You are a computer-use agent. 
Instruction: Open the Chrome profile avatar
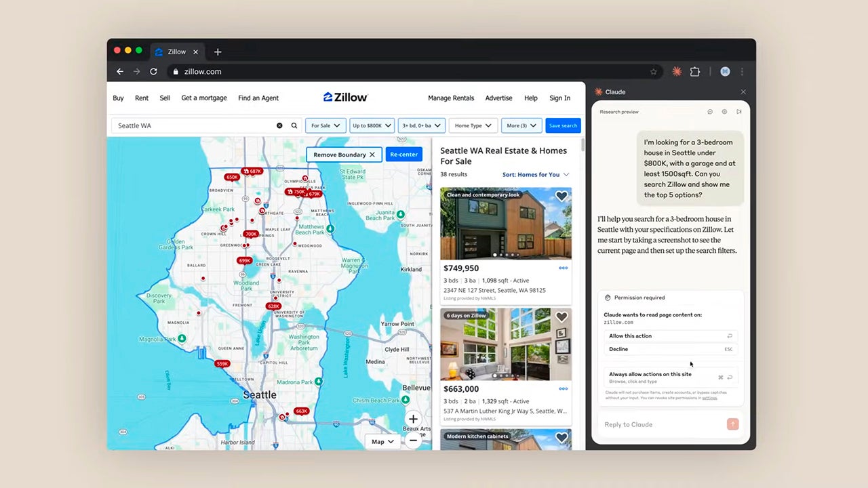point(725,71)
